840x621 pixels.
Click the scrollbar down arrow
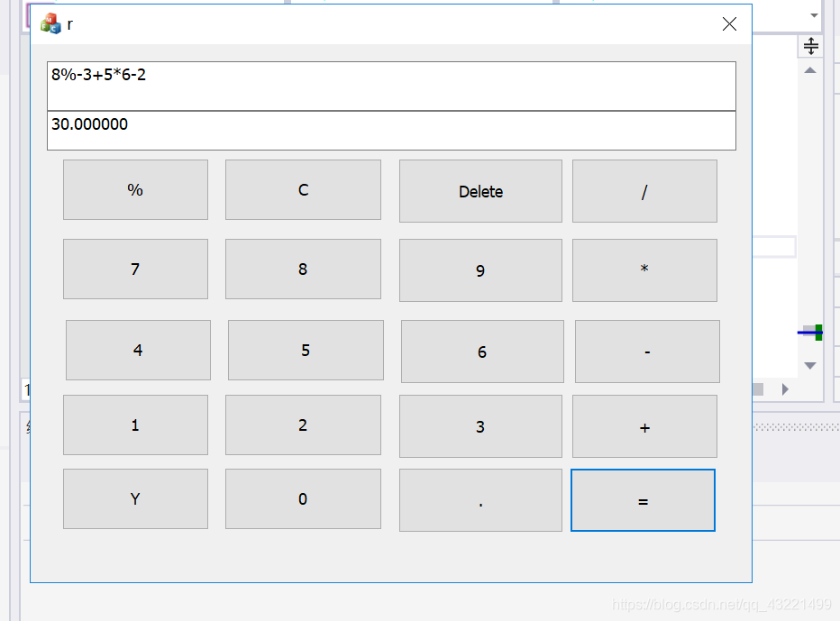pyautogui.click(x=810, y=365)
